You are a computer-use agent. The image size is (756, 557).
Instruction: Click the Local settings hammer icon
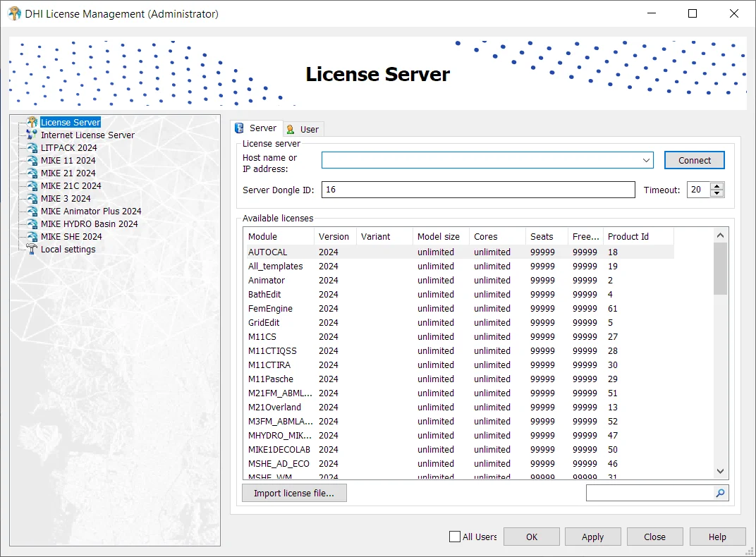32,249
